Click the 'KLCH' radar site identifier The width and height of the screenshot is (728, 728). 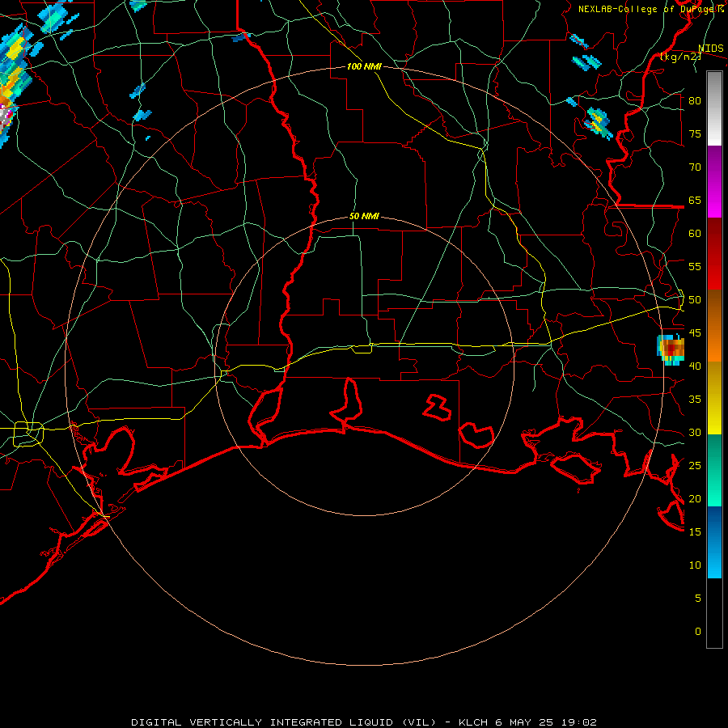tap(473, 722)
